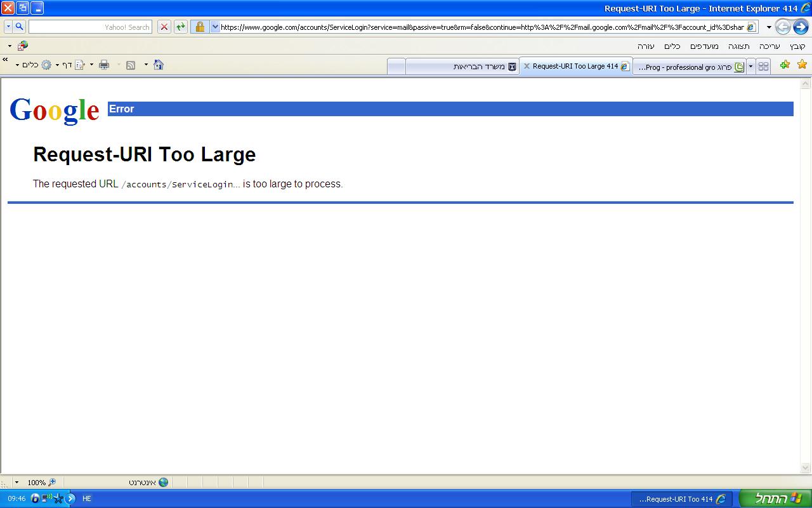Close the Request-URI Too Large tab

coord(527,66)
